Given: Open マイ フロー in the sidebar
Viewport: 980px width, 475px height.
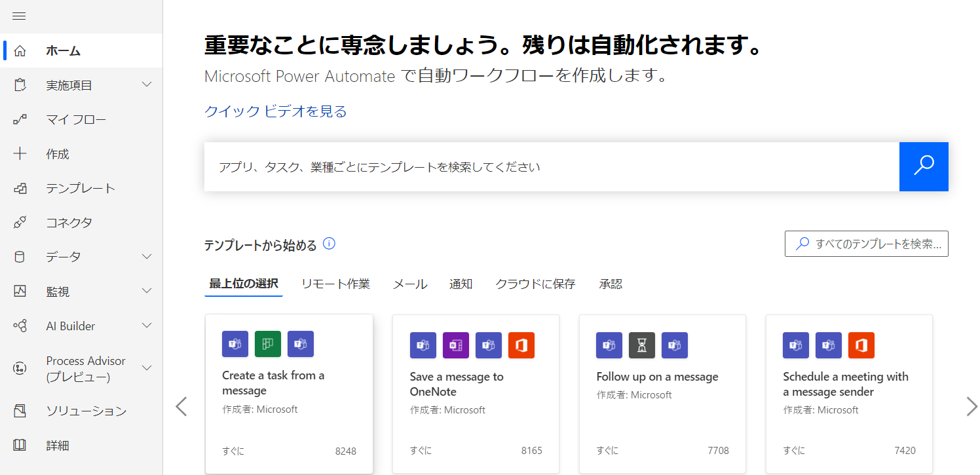Looking at the screenshot, I should tap(81, 119).
